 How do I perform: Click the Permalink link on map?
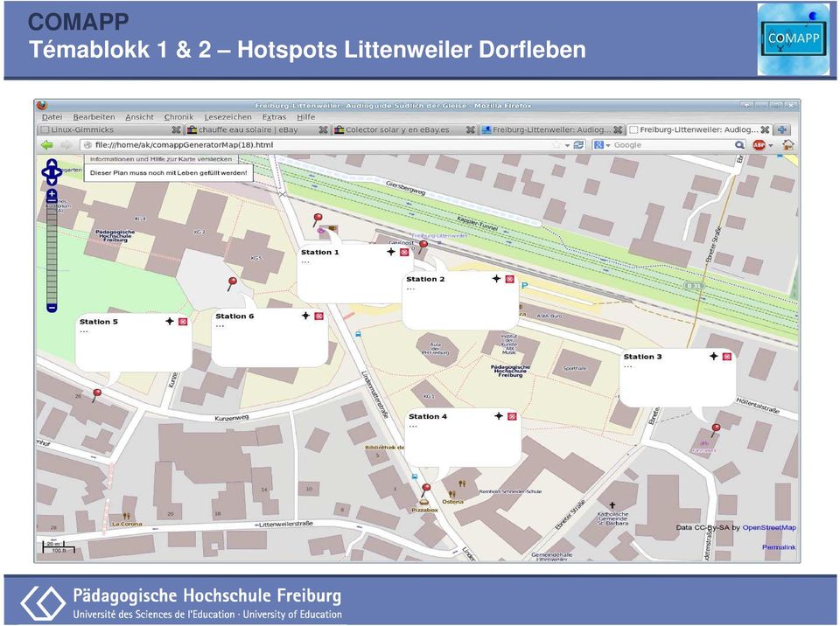point(779,547)
